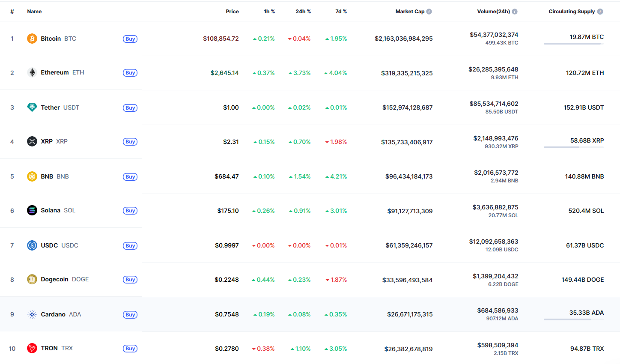Click the Bitcoin coin logo icon

(32, 39)
